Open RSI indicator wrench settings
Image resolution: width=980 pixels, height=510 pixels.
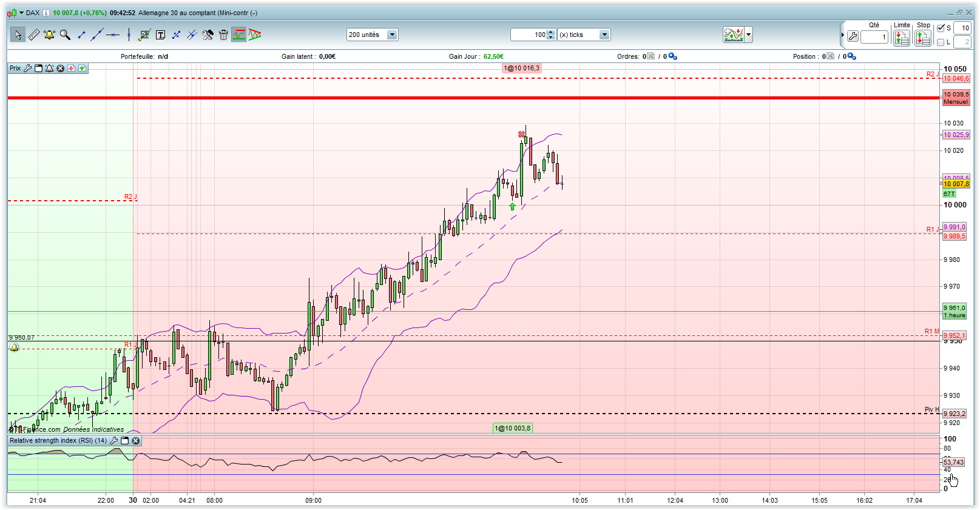coord(114,441)
